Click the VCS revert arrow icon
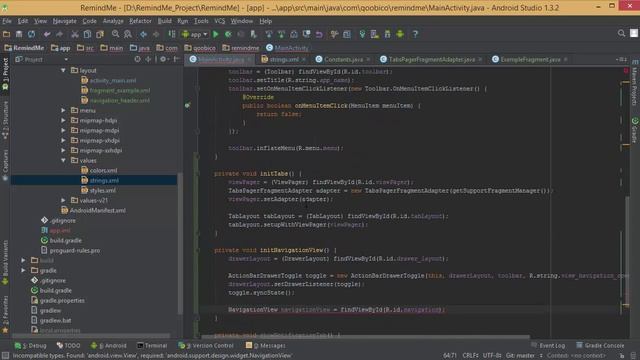This screenshot has width=640, height=360. pyautogui.click(x=319, y=34)
